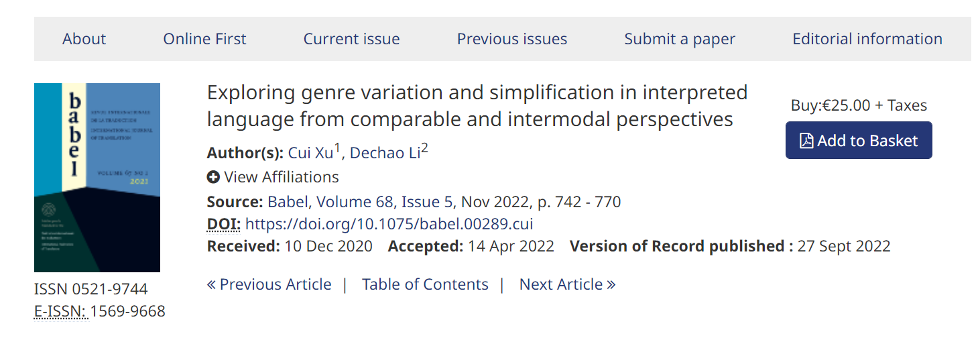Open the Current issue tab

(x=351, y=39)
